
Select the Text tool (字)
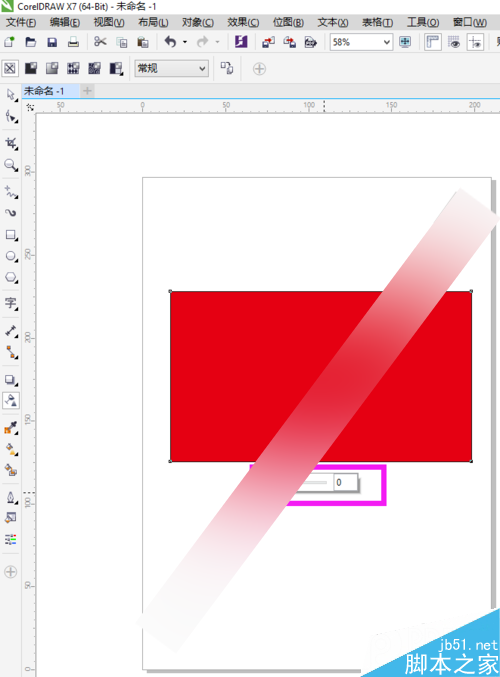pyautogui.click(x=11, y=304)
